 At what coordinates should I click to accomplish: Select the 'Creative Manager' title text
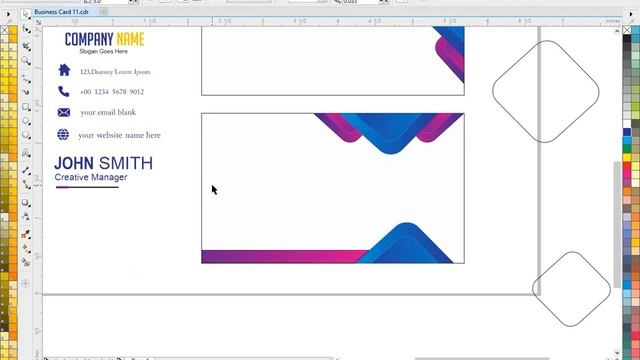tap(91, 178)
